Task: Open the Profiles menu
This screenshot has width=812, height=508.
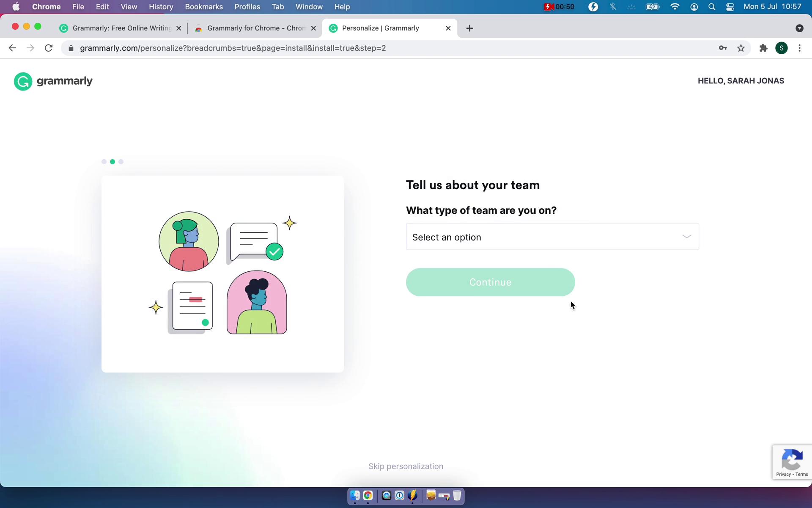Action: click(x=247, y=7)
